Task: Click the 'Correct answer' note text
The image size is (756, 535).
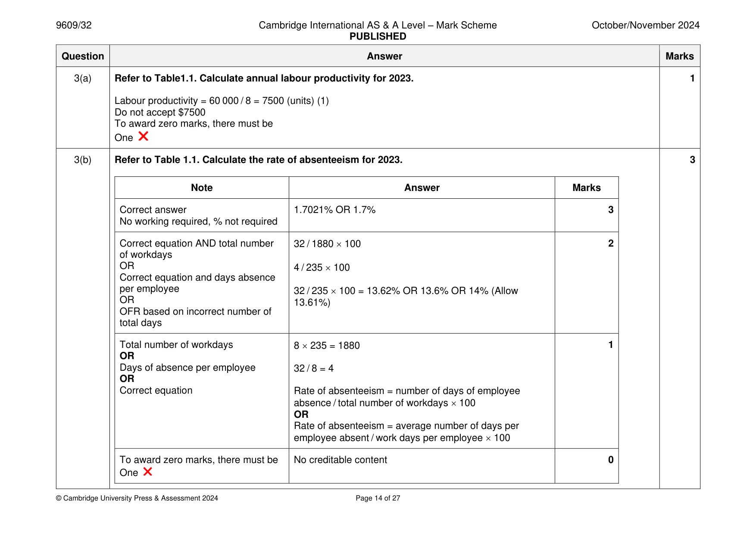Action: point(153,210)
